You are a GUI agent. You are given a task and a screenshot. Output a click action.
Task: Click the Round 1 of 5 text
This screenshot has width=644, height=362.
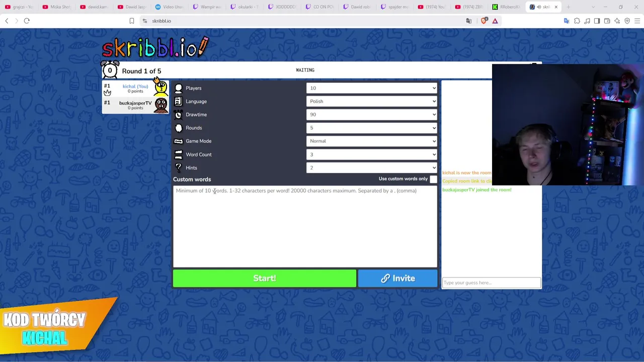point(141,71)
